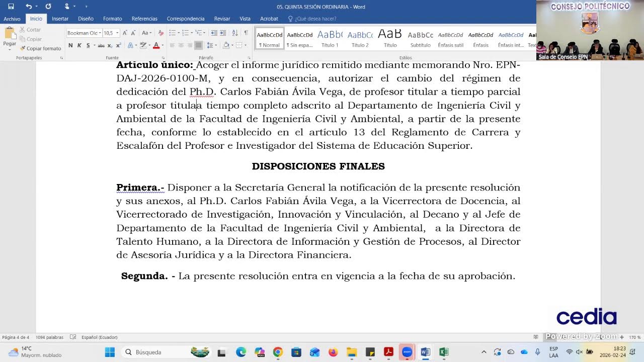Image resolution: width=644 pixels, height=362 pixels.
Task: Toggle superscript formatting
Action: (x=118, y=45)
